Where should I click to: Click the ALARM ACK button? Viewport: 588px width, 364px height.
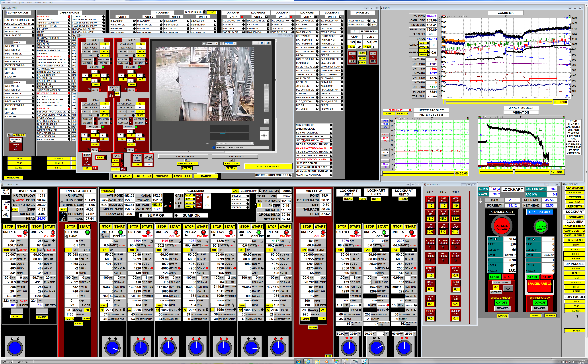19,135
